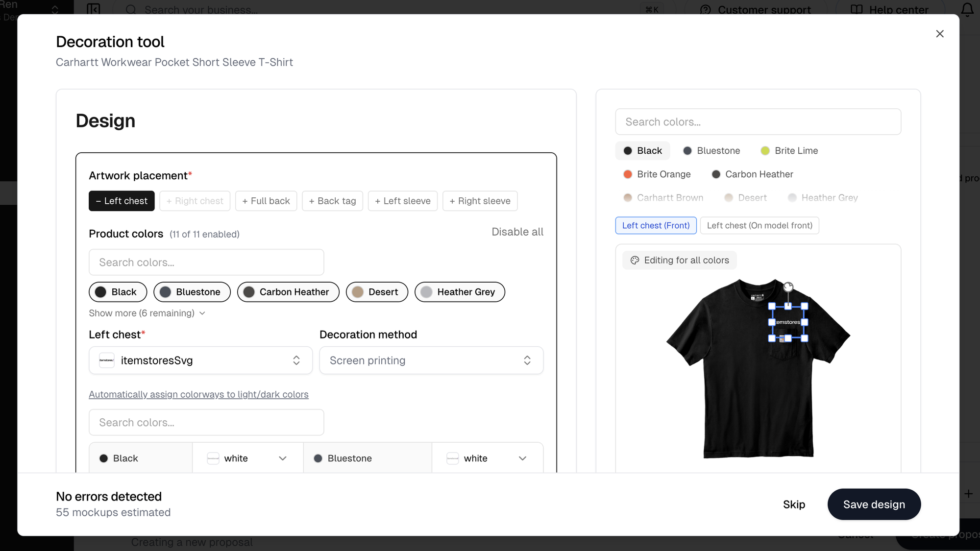
Task: Focus the colorway Search colors field
Action: (x=206, y=422)
